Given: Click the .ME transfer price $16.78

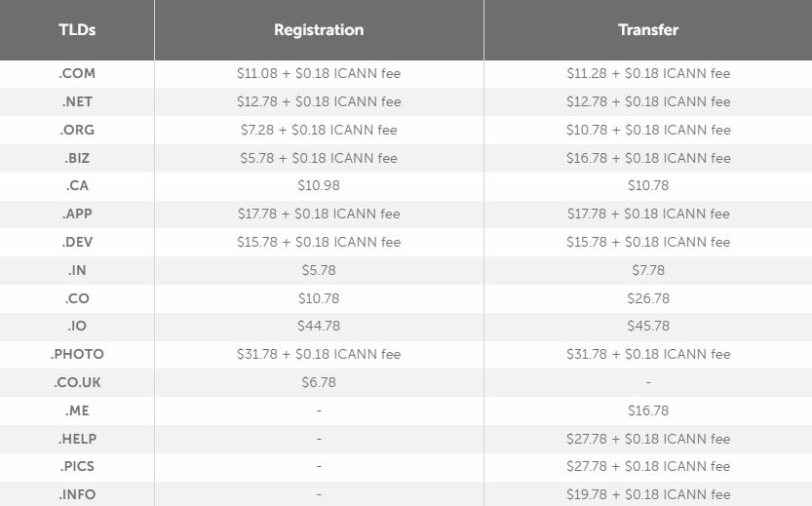Looking at the screenshot, I should (x=648, y=410).
